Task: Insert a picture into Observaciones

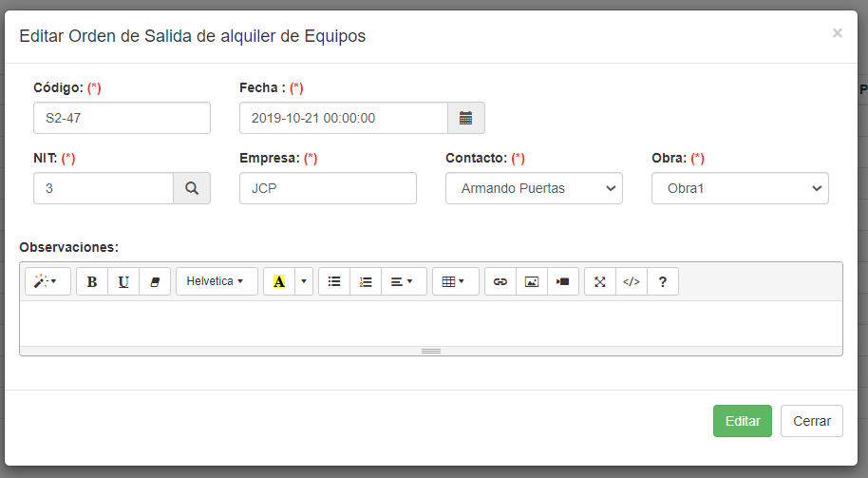Action: (532, 281)
